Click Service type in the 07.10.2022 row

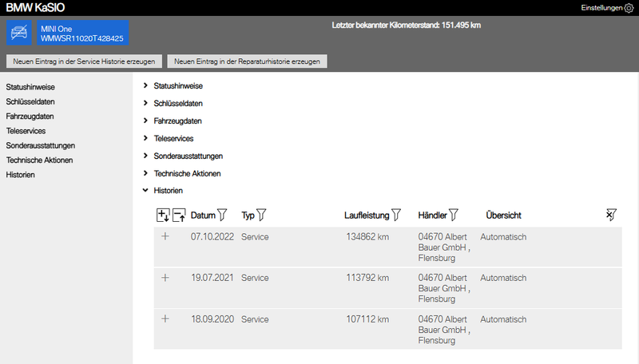[255, 237]
